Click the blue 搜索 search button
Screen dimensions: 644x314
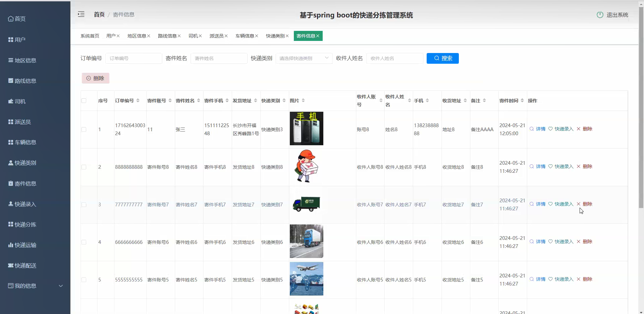click(x=442, y=58)
